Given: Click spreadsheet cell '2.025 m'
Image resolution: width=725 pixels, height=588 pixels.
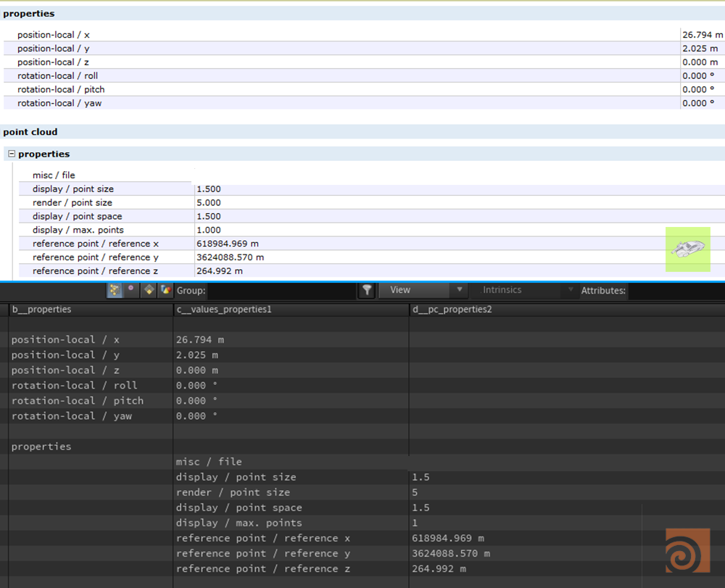Looking at the screenshot, I should coord(291,355).
